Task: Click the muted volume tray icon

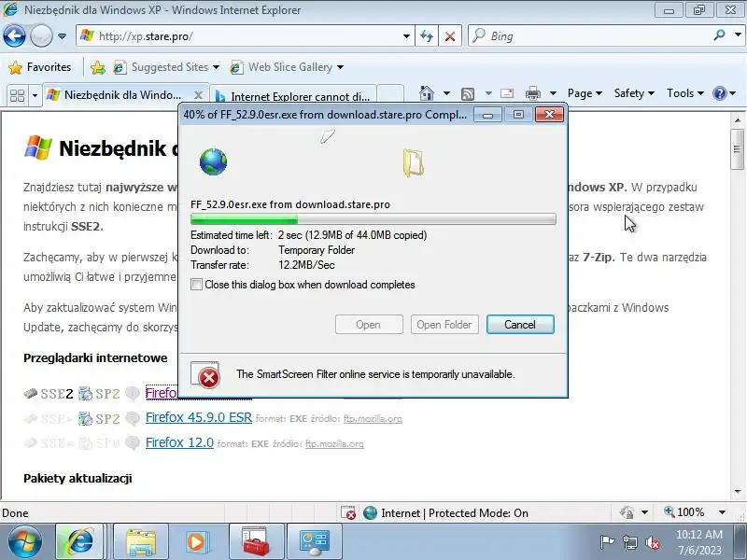Action: point(652,542)
